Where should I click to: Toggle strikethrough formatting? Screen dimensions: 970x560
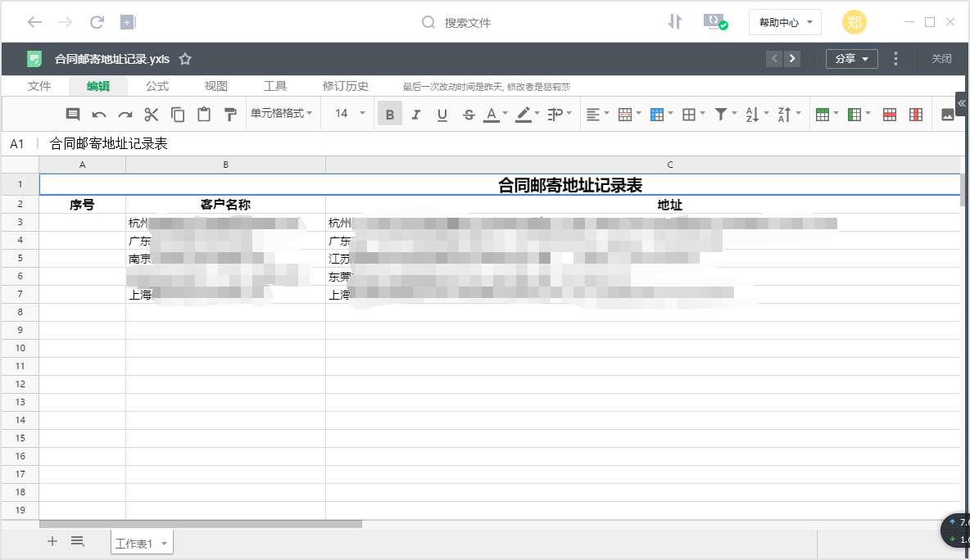pos(468,114)
